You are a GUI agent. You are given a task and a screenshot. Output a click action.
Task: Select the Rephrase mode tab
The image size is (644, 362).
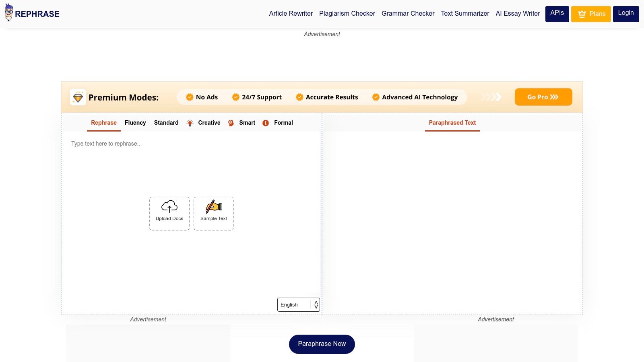(104, 123)
